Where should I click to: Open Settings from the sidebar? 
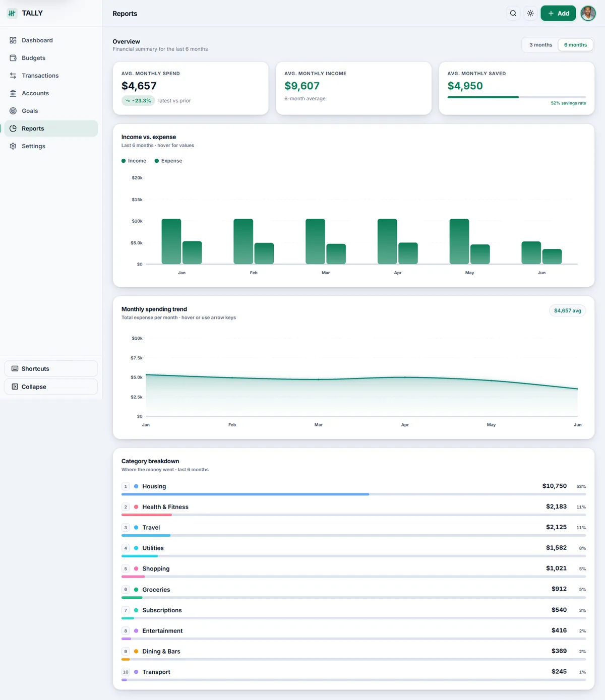pos(51,146)
